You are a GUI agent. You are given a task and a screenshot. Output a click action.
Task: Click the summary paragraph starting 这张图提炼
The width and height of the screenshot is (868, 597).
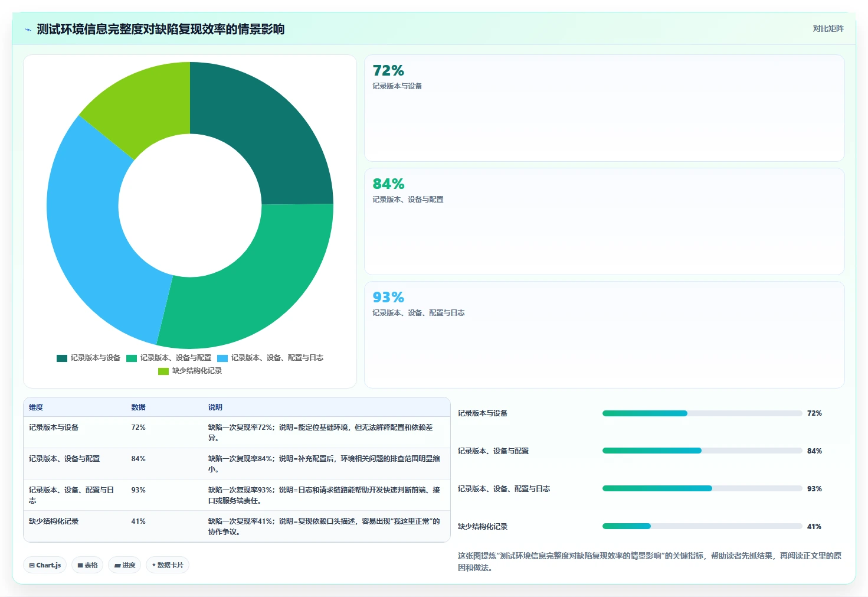click(650, 562)
